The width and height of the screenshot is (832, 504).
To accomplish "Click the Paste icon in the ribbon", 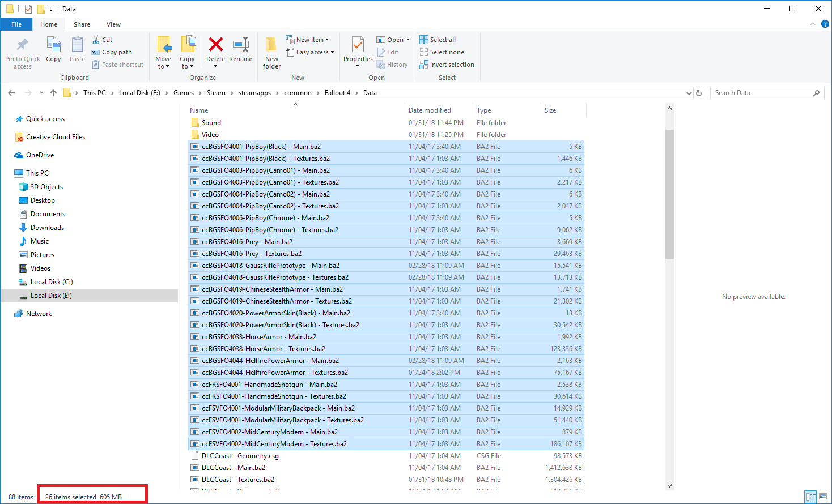I will 77,45.
